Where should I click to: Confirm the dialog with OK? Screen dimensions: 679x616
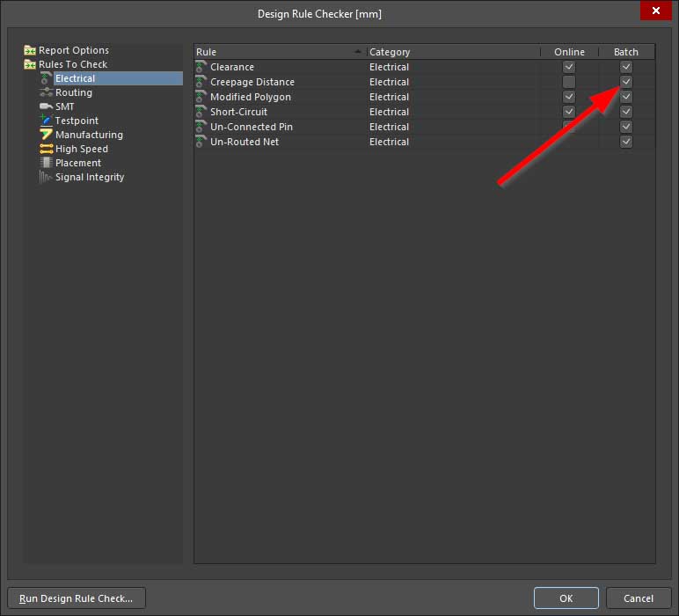(x=566, y=598)
